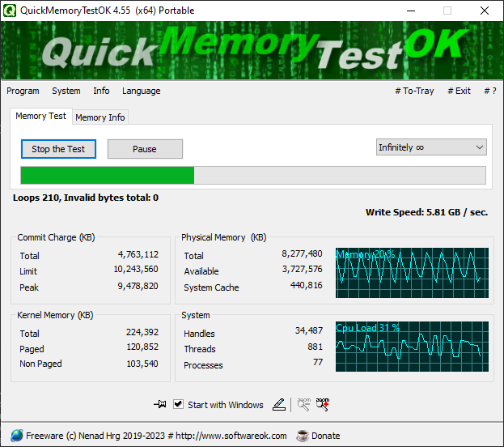
Task: Select the Memory Test tab
Action: coord(40,116)
